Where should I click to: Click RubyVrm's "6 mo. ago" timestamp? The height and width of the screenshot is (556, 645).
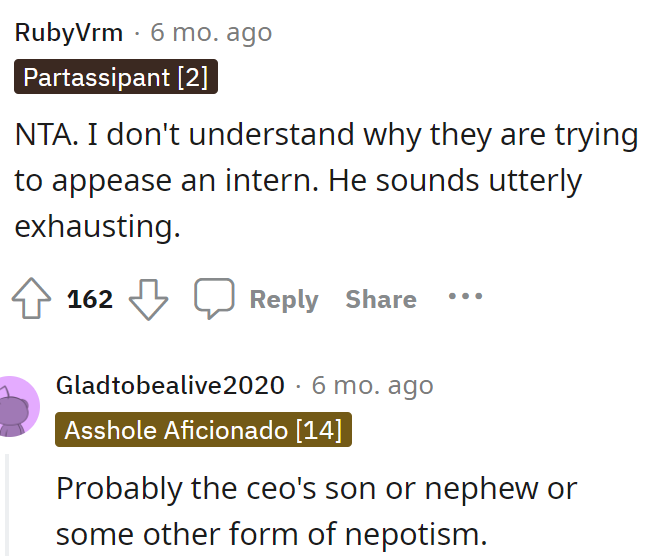tap(211, 32)
